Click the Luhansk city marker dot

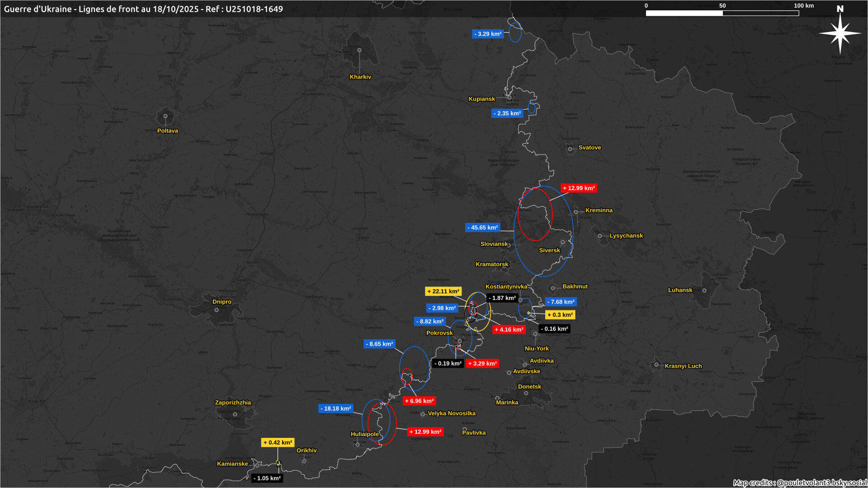[704, 291]
